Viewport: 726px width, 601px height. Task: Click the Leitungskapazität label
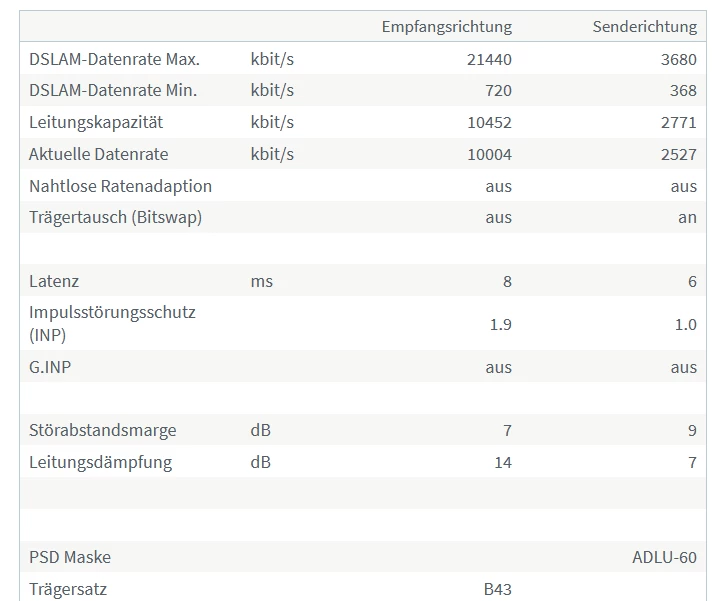coord(96,122)
